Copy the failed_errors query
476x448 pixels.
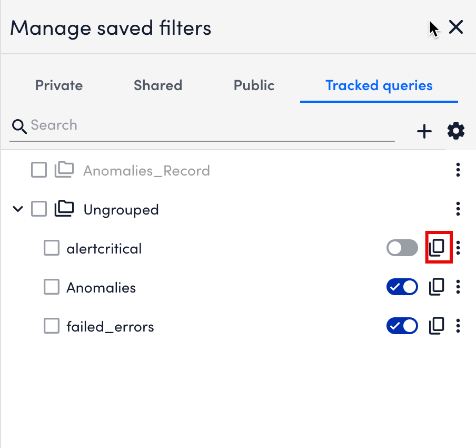(x=437, y=326)
